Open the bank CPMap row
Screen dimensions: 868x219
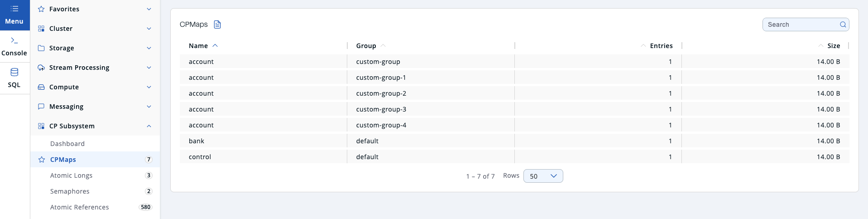[197, 141]
